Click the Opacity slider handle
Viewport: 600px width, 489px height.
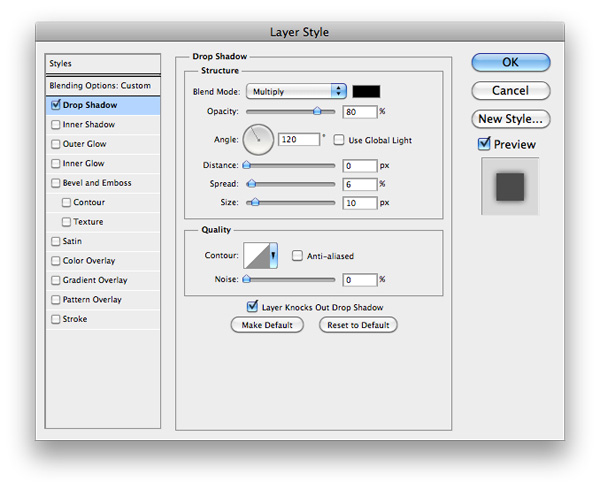click(x=317, y=111)
